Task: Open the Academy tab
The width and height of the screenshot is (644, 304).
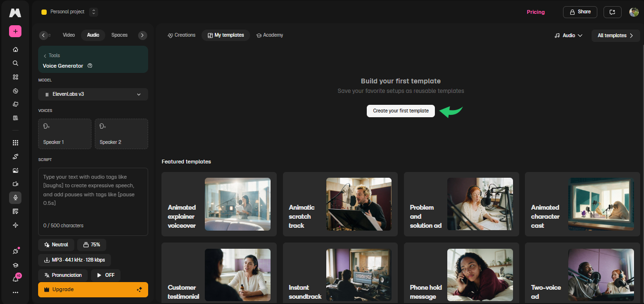Action: pos(270,35)
